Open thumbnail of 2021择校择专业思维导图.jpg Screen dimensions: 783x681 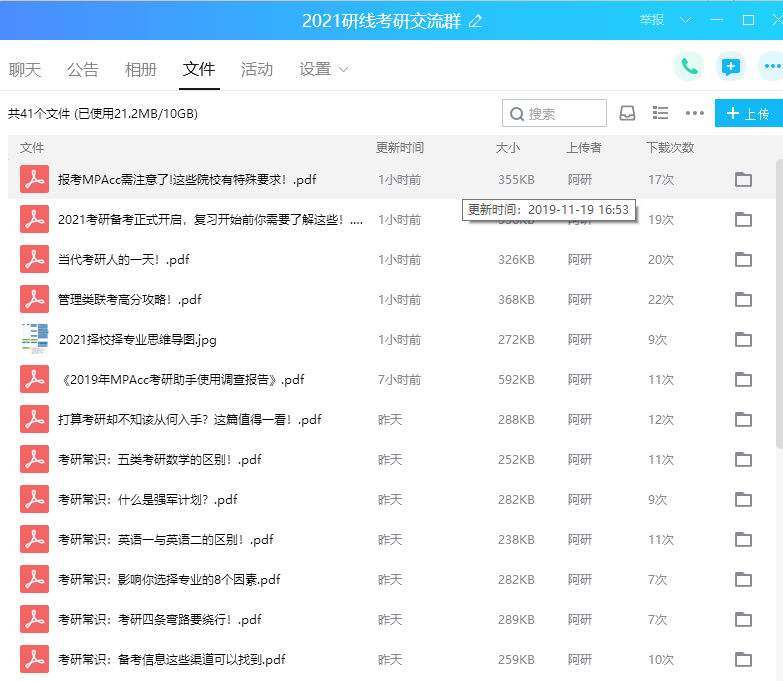pyautogui.click(x=35, y=339)
